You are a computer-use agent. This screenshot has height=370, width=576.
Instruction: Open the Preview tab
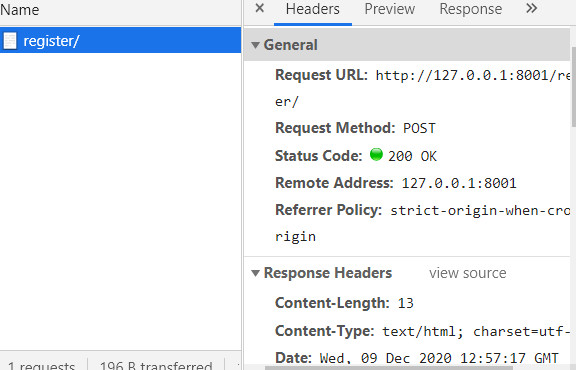click(x=389, y=9)
